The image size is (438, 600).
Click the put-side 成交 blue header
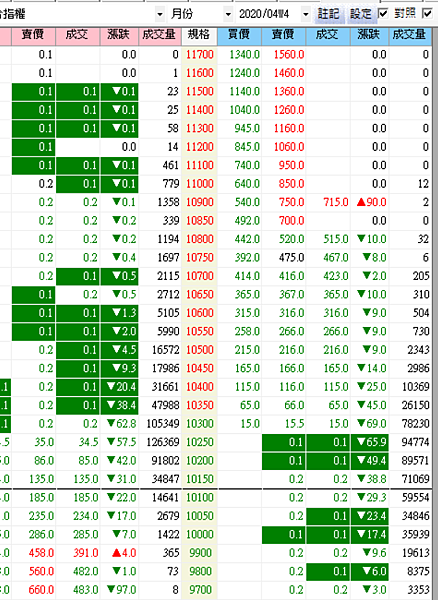[x=328, y=35]
